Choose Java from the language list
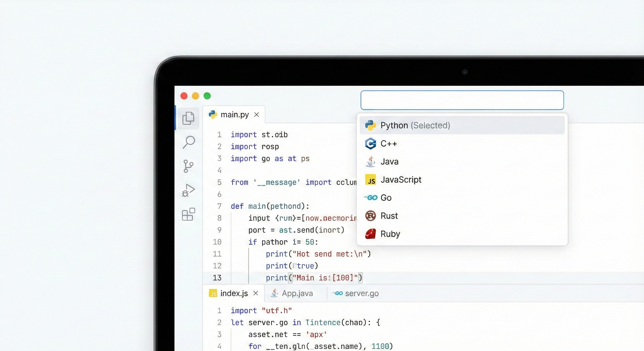 (389, 162)
